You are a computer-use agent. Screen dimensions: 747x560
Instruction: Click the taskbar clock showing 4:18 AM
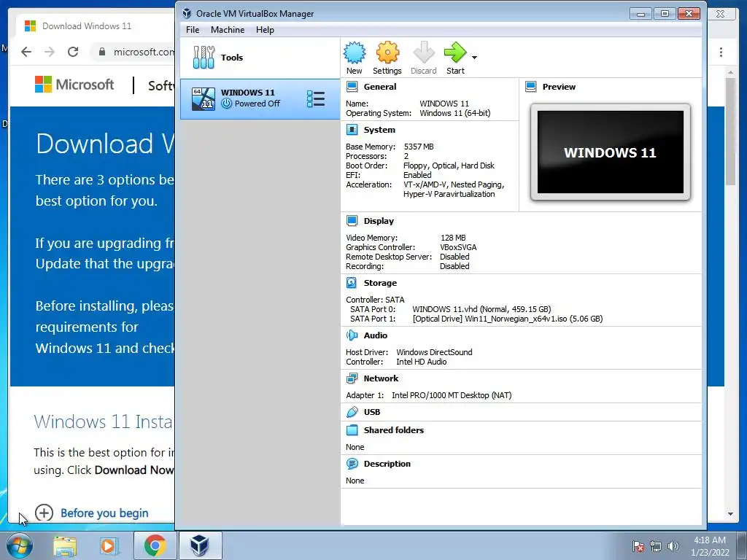tap(710, 546)
